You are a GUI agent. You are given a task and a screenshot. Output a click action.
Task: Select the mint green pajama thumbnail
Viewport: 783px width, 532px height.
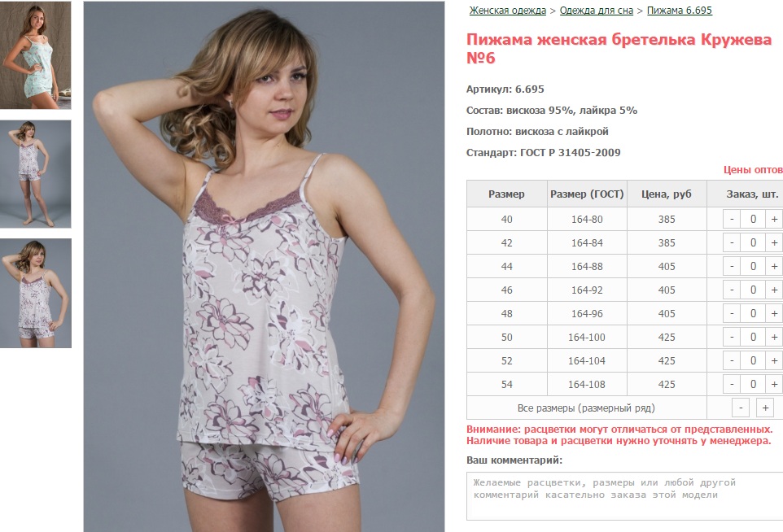[x=36, y=55]
